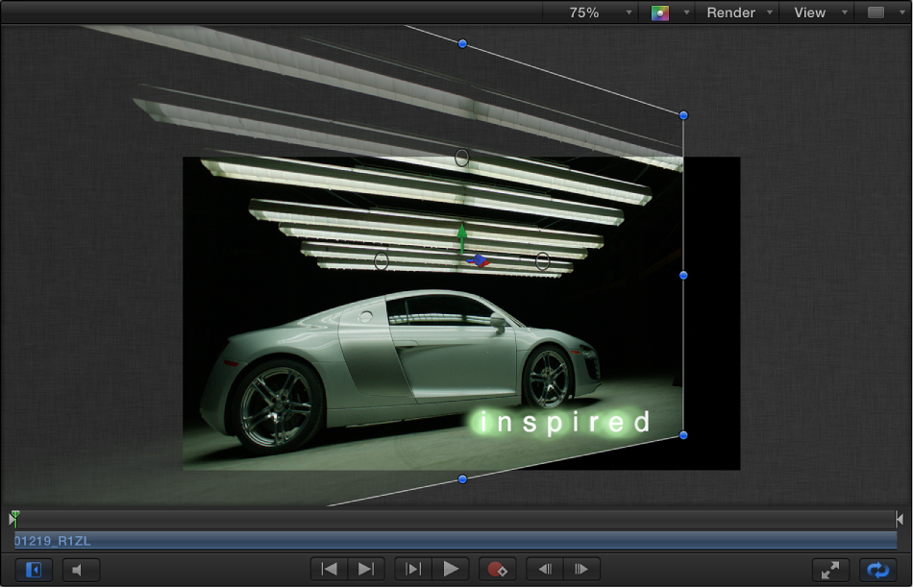Enter full-screen player mode

[x=831, y=570]
